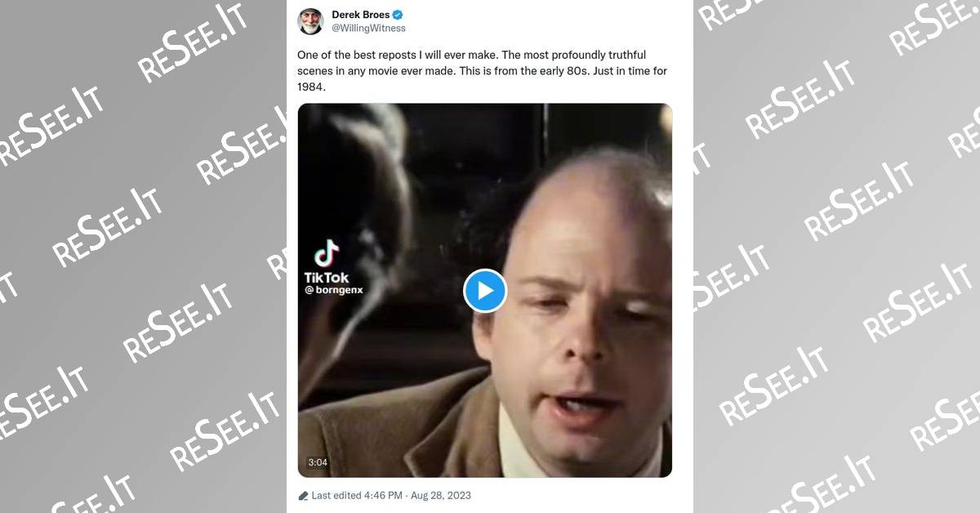980x513 pixels.
Task: Click the blue verified checkmark badge
Action: tap(398, 15)
